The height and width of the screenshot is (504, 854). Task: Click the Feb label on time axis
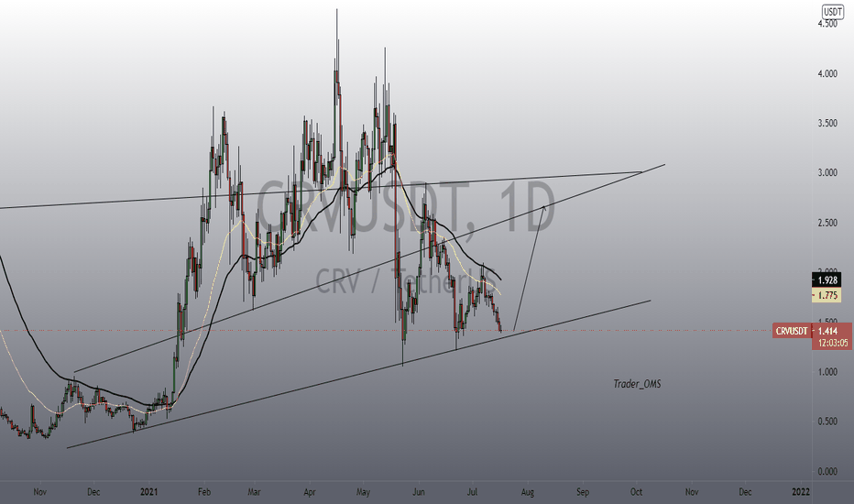pyautogui.click(x=204, y=492)
